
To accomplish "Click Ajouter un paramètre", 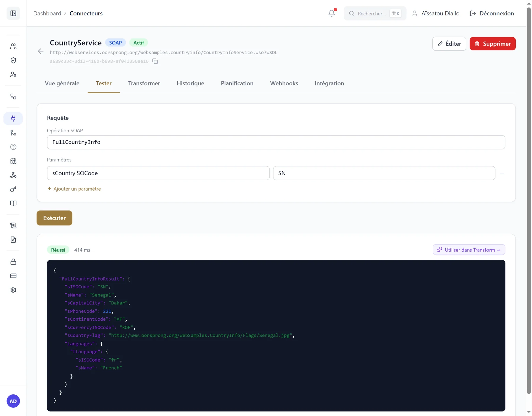I will [74, 189].
